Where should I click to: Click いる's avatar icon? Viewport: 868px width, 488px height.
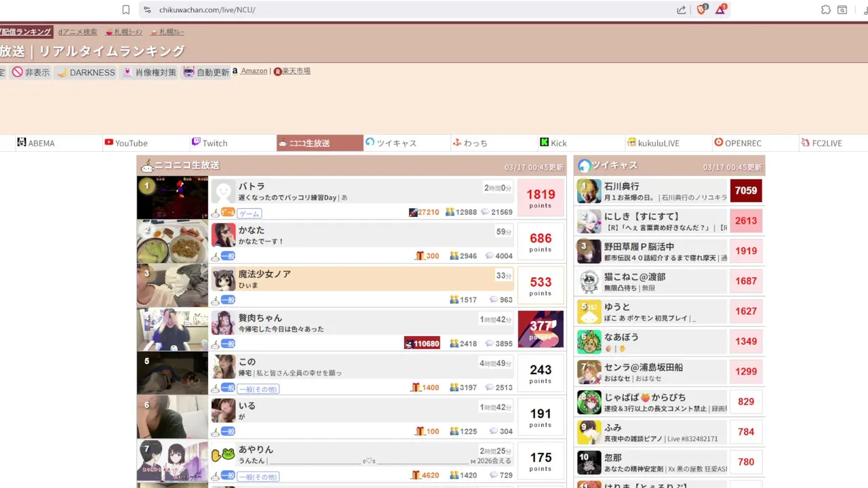click(x=224, y=411)
